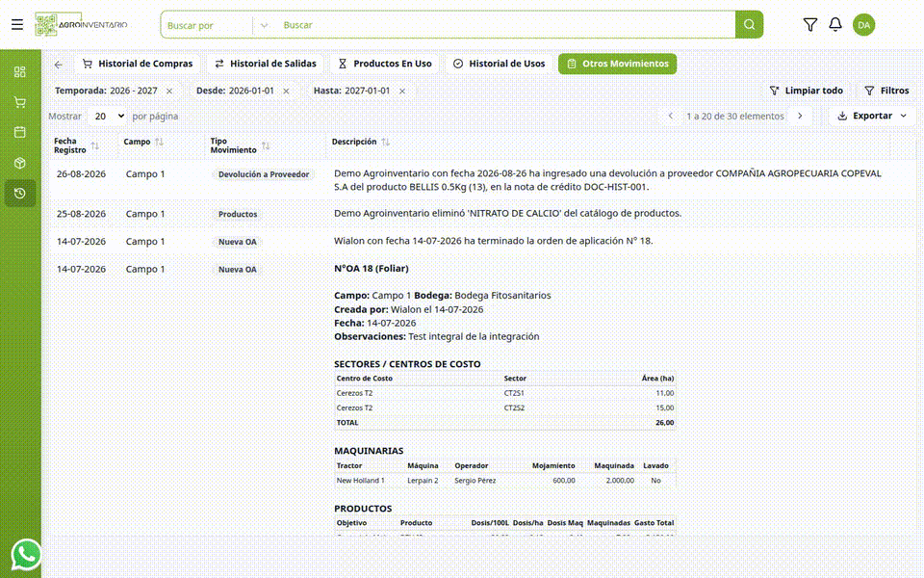Click the N°OA 18 (Foliar) heading
Viewport: 924px width, 578px height.
pos(372,269)
